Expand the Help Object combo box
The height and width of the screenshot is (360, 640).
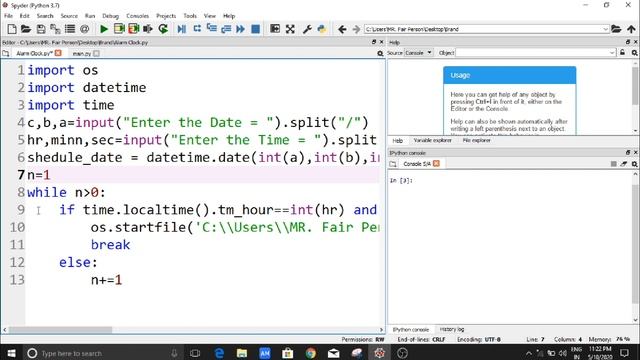[x=612, y=53]
